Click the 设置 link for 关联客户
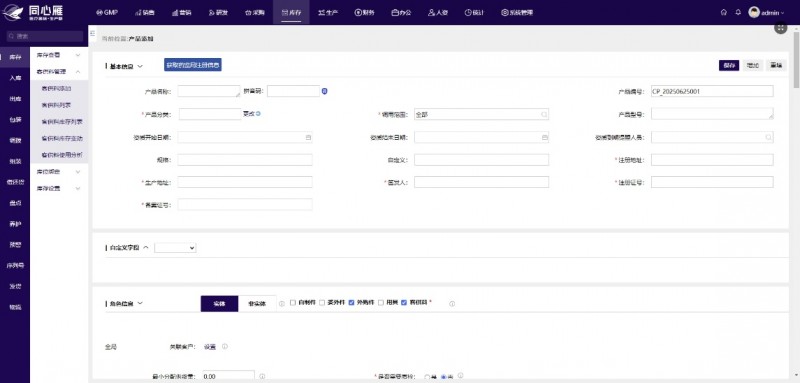Image resolution: width=800 pixels, height=383 pixels. pos(210,347)
